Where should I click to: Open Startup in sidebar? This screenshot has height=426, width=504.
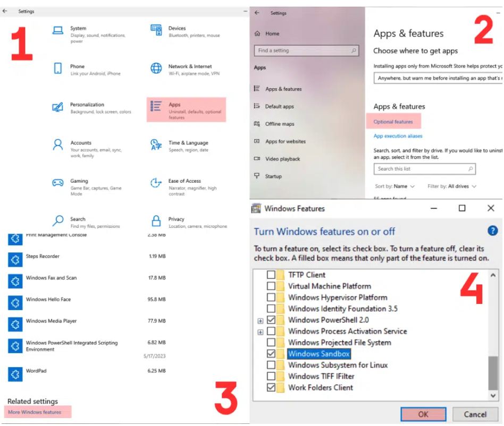273,176
